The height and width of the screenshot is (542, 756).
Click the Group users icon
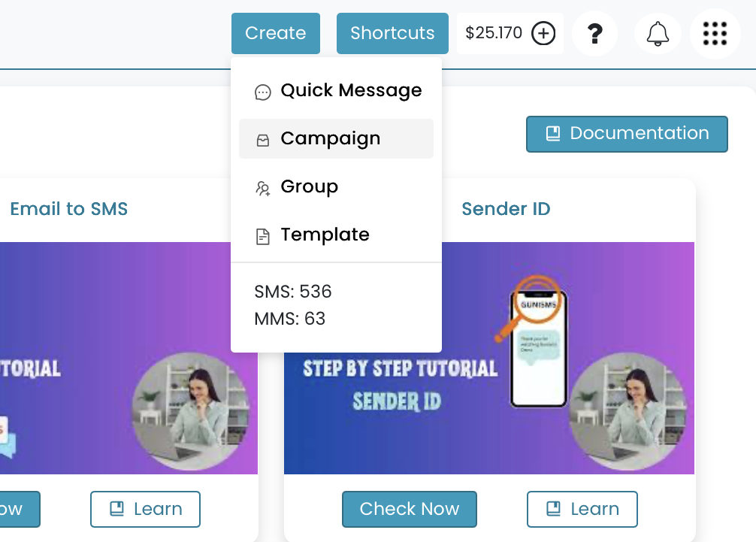(263, 188)
